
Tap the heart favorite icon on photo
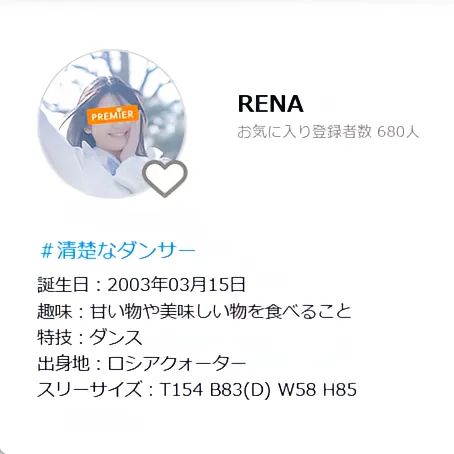[165, 178]
